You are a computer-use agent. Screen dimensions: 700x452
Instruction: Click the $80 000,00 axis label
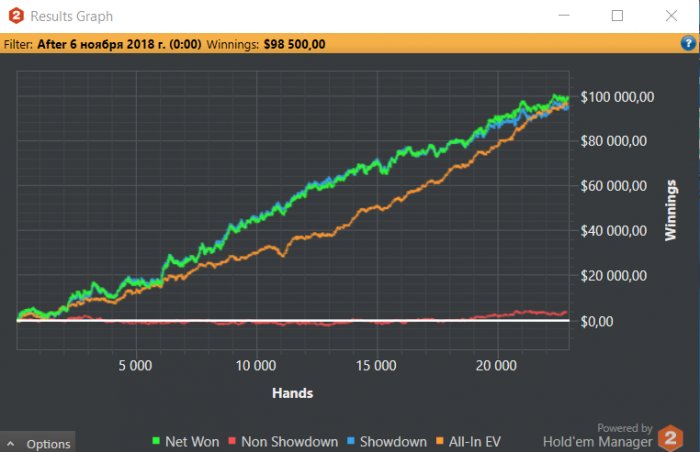pos(613,141)
